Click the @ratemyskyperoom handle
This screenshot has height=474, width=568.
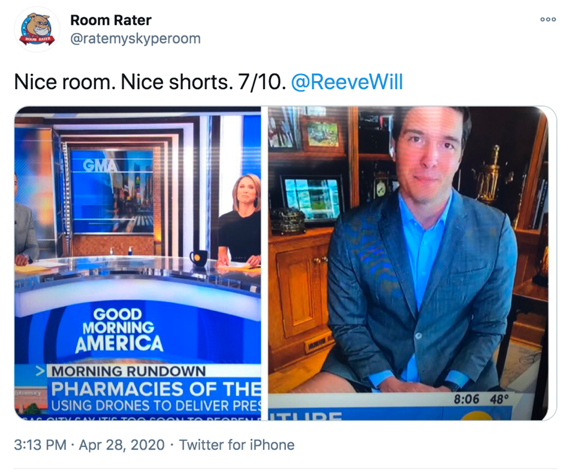135,38
